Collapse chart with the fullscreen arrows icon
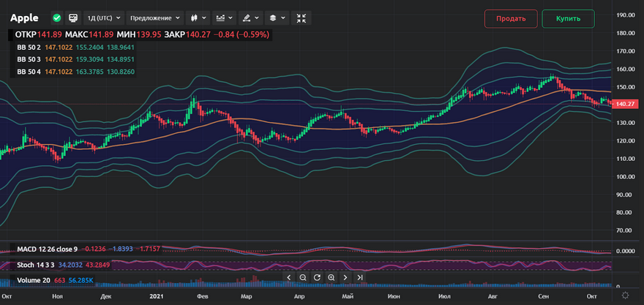Image resolution: width=644 pixels, height=305 pixels. tap(300, 18)
